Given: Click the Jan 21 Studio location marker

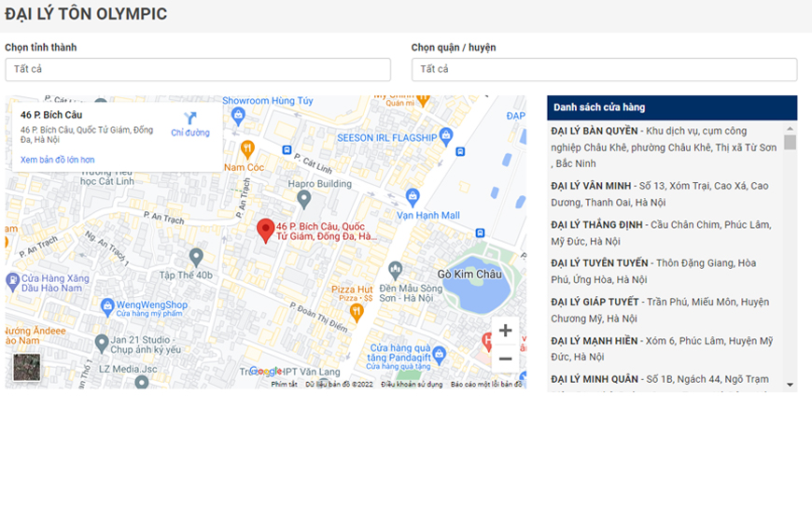Looking at the screenshot, I should click(x=102, y=343).
